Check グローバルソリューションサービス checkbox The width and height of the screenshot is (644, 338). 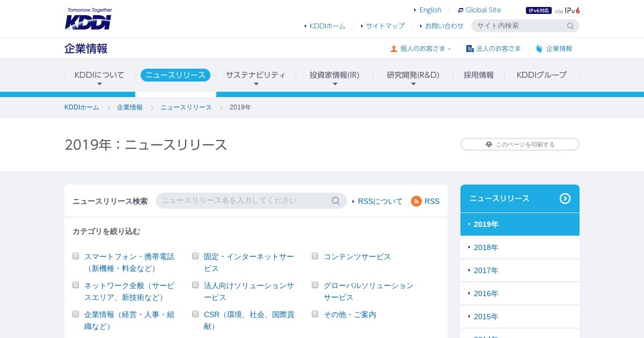pyautogui.click(x=315, y=285)
